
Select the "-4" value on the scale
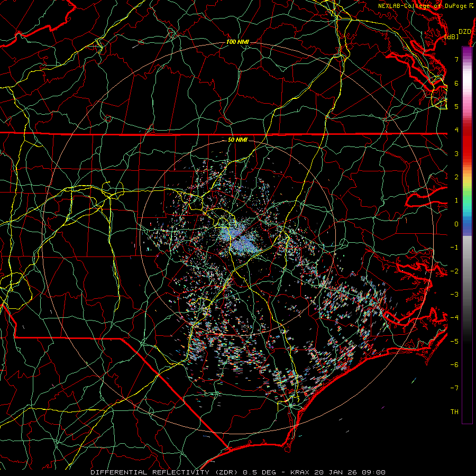454,317
